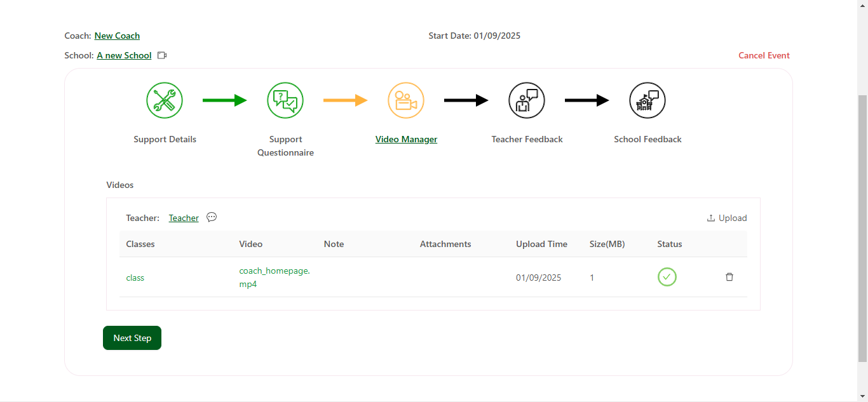Click the Classes column header
868x402 pixels.
140,244
